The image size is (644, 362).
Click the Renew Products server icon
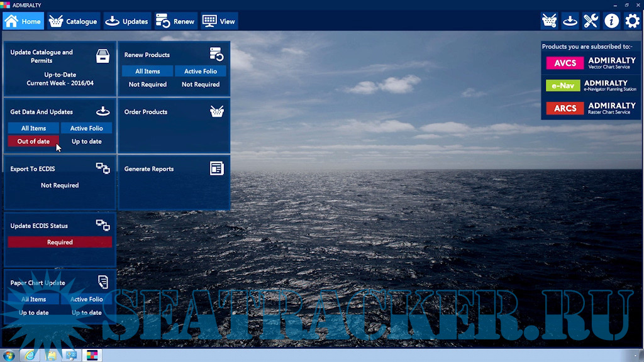coord(216,54)
